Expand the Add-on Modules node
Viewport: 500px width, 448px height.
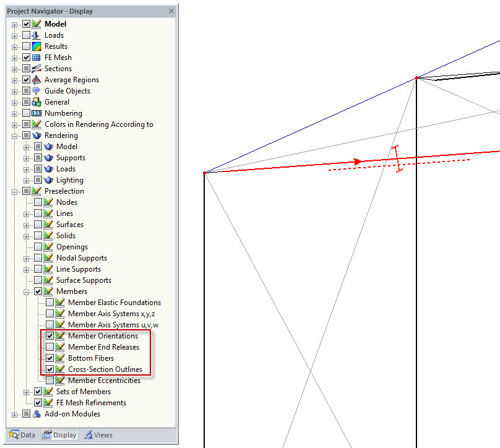tap(14, 415)
